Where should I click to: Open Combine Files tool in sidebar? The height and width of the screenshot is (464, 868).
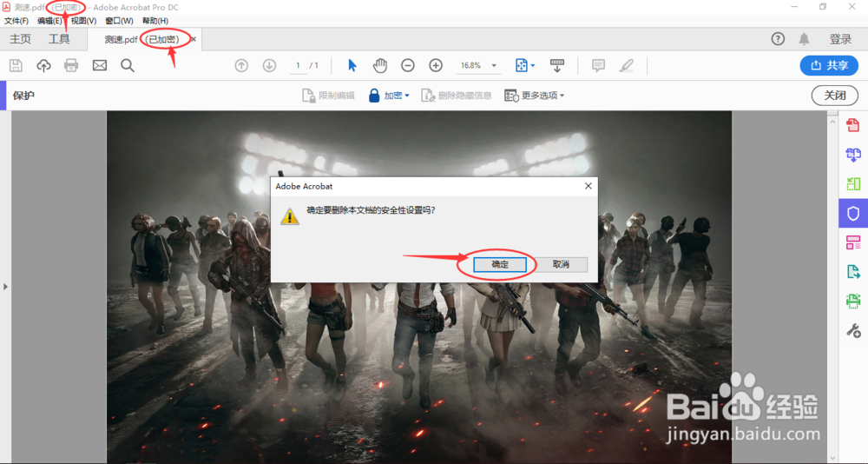pos(853,154)
